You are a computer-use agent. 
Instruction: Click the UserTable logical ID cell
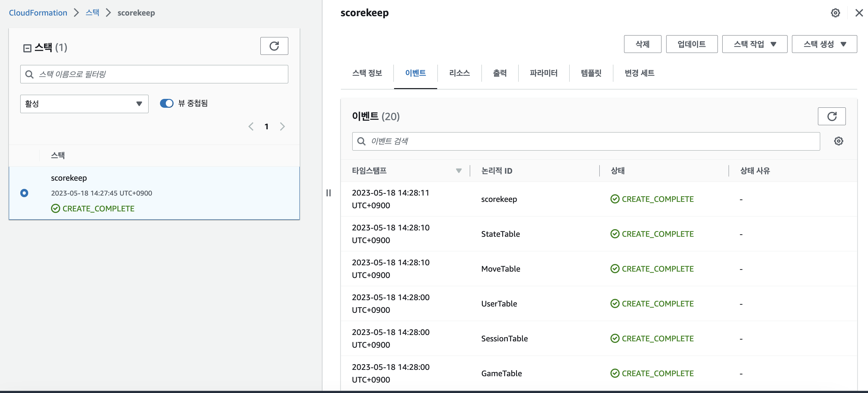click(499, 303)
